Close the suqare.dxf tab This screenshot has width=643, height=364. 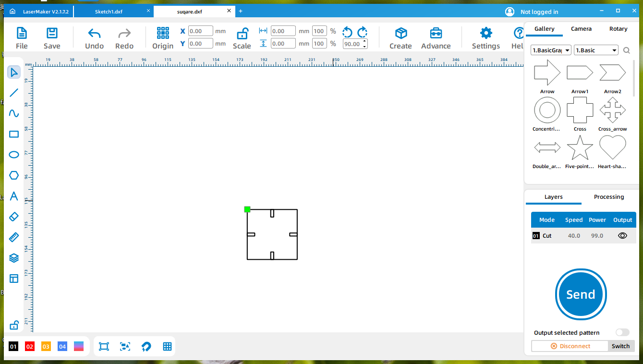[x=229, y=11]
